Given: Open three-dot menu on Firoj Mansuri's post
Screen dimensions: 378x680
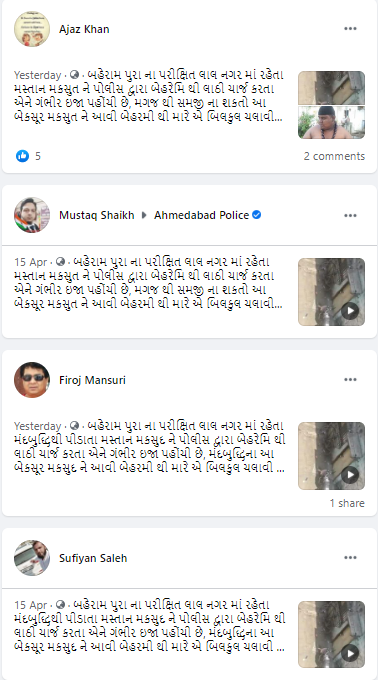Looking at the screenshot, I should pyautogui.click(x=350, y=379).
